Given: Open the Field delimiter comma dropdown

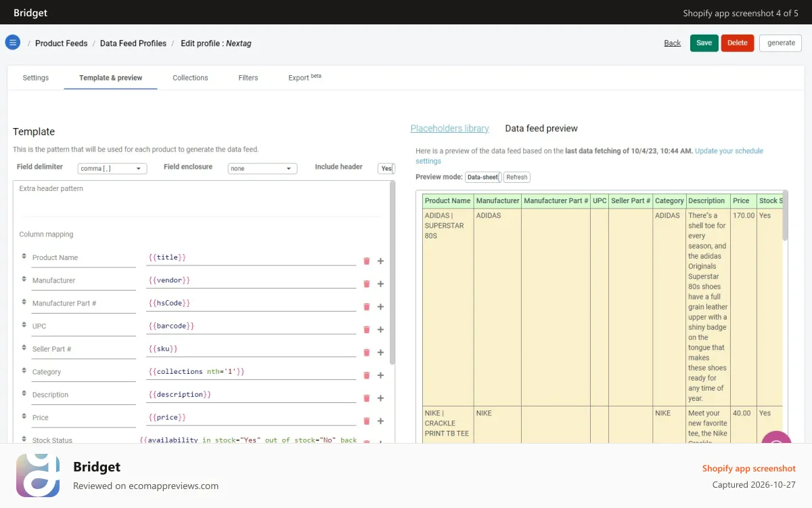Looking at the screenshot, I should (112, 169).
